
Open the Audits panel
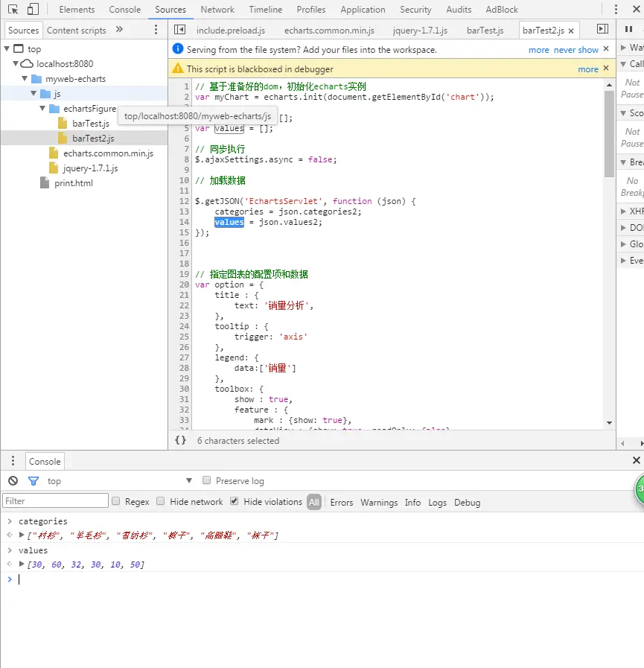459,10
